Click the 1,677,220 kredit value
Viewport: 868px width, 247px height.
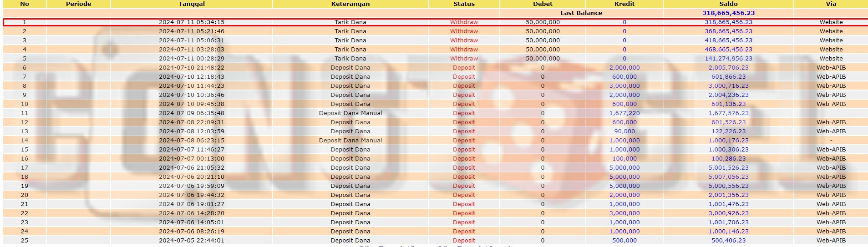[624, 113]
